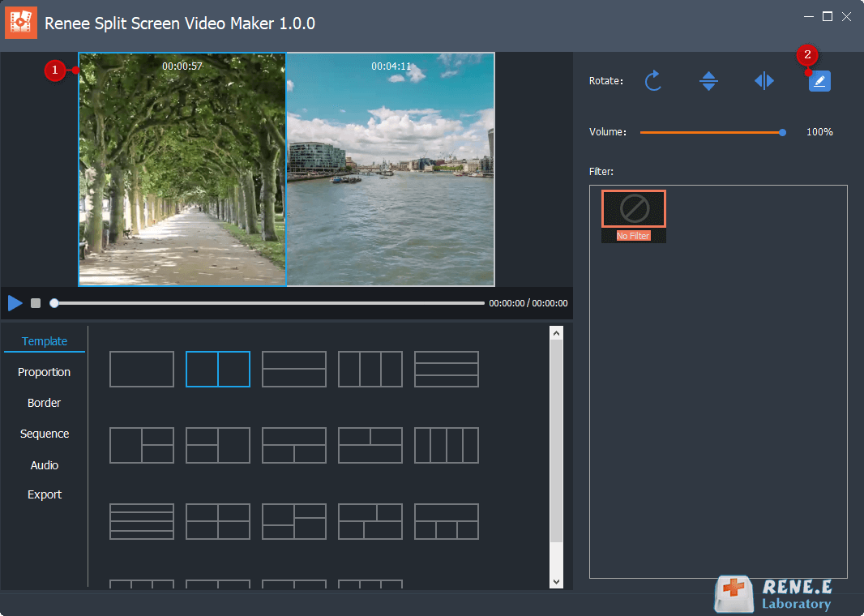Select the four horizontal rows template
The width and height of the screenshot is (864, 616).
tap(142, 521)
